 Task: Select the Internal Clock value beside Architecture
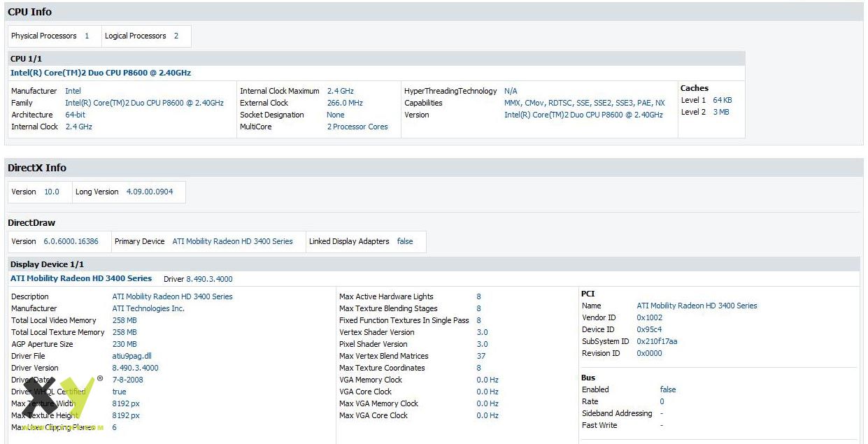coord(78,127)
